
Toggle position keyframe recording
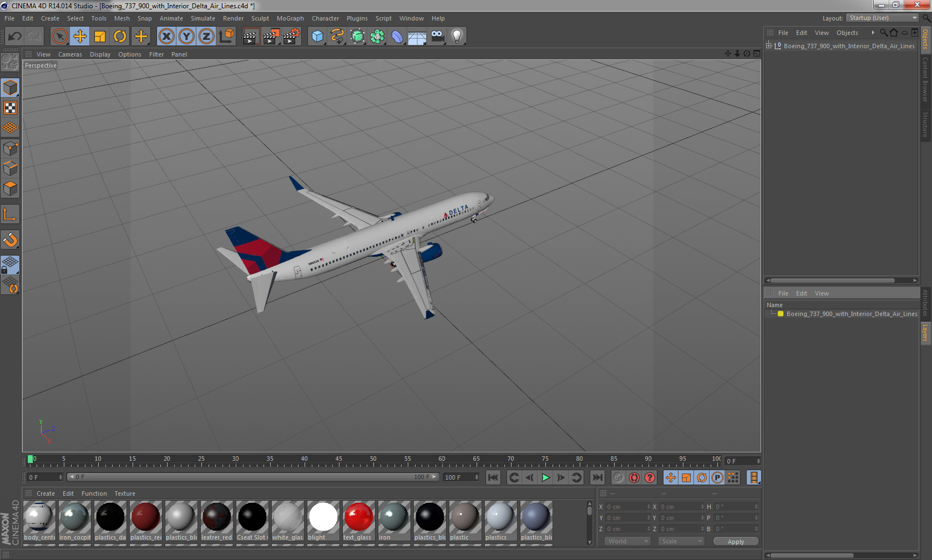(x=671, y=477)
